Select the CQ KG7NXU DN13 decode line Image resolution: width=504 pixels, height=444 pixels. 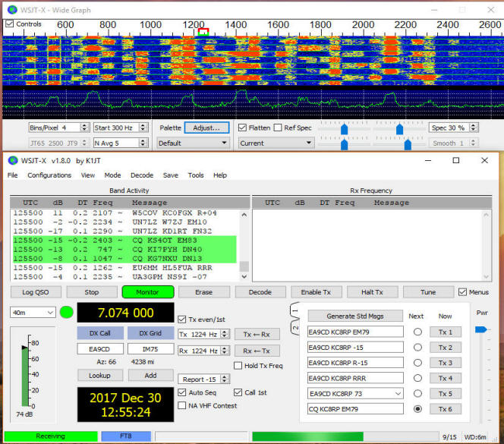124,259
